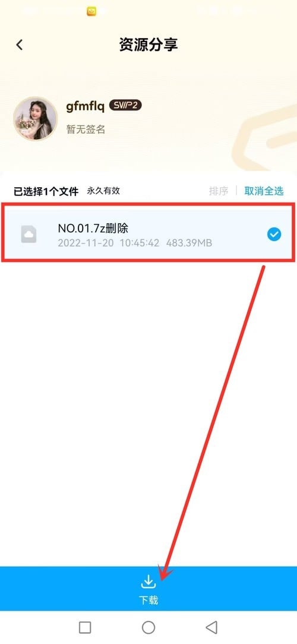Open the sharer's avatar photo
Image resolution: width=297 pixels, height=644 pixels.
click(35, 119)
